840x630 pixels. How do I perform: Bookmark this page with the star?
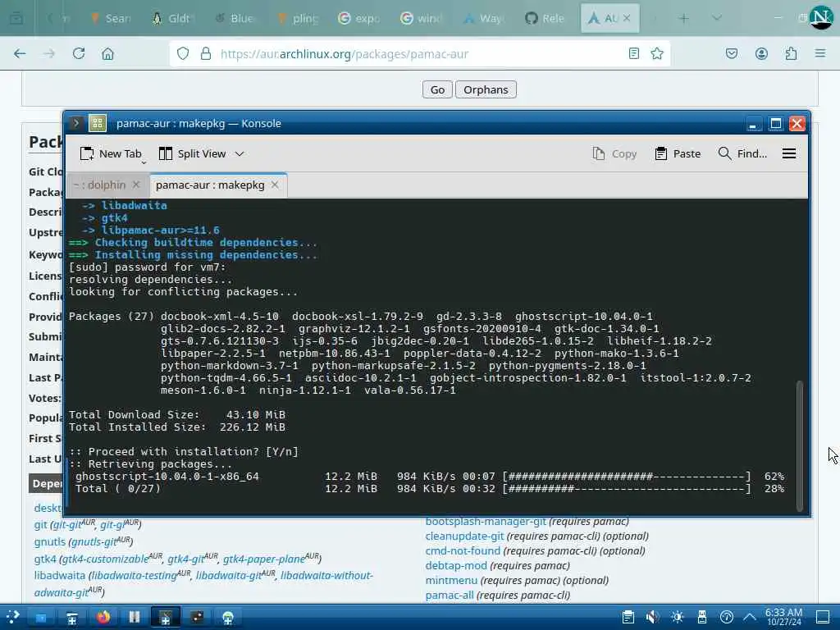tap(657, 53)
